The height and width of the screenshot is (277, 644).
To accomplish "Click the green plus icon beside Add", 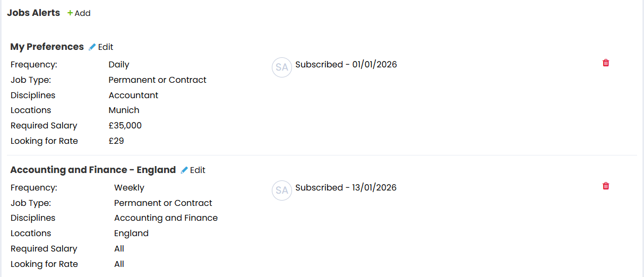I will (x=70, y=13).
